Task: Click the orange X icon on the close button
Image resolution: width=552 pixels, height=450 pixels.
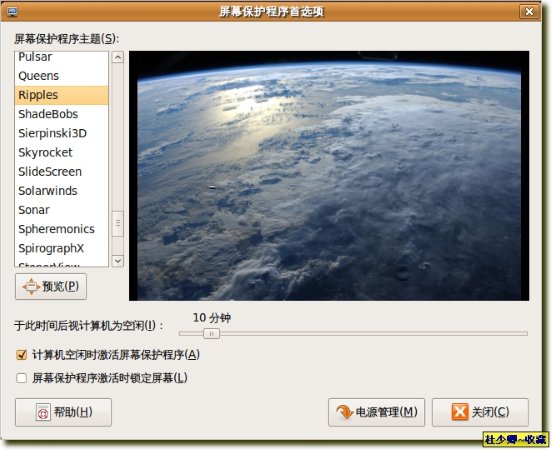Action: (x=459, y=412)
